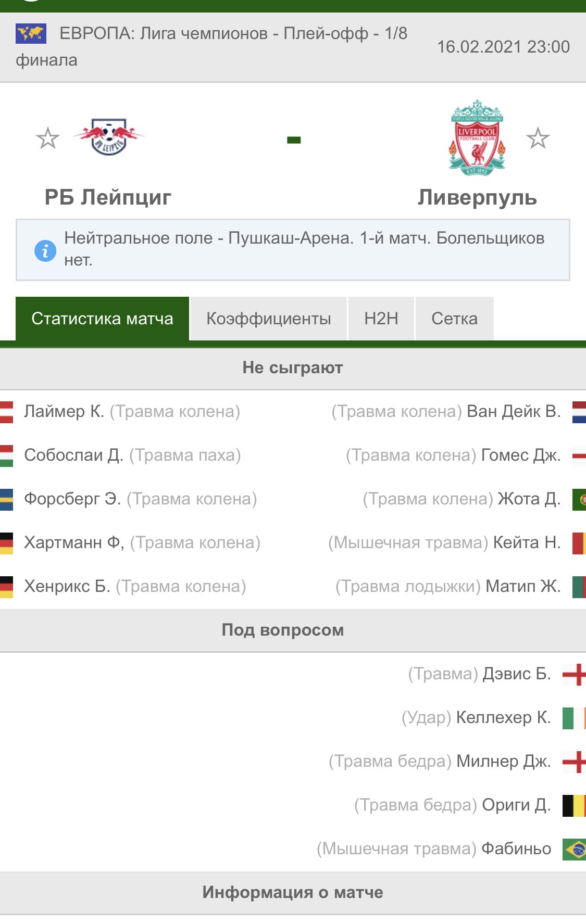Toggle favorite star for Ливерпуль
Screen dimensions: 586x924
tap(538, 138)
